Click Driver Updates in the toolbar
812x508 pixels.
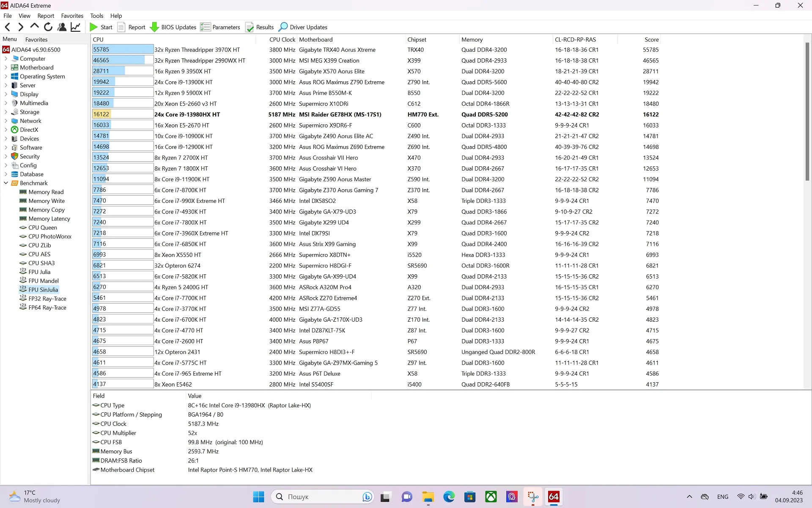(303, 27)
